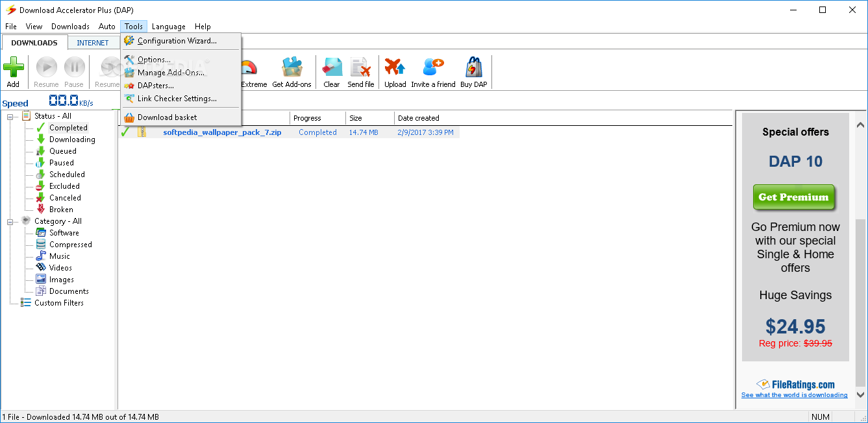Open the View menu
Screen dimensions: 868x423
pos(34,27)
